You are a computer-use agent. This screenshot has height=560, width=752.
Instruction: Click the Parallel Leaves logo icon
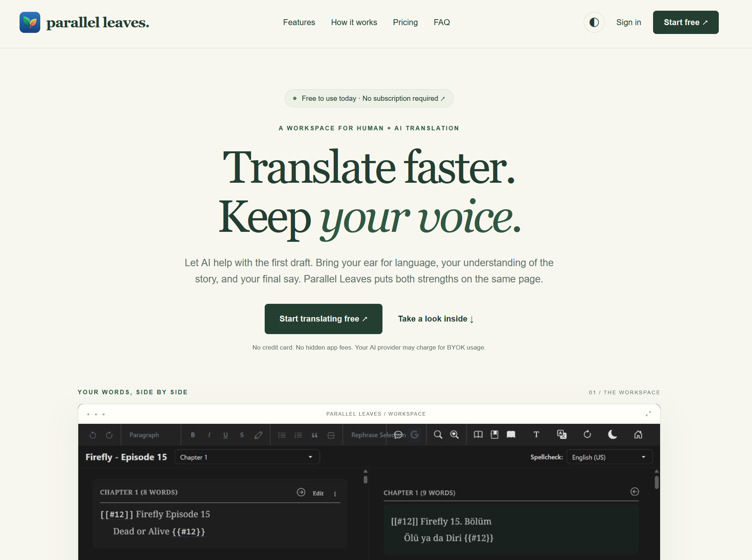[30, 22]
